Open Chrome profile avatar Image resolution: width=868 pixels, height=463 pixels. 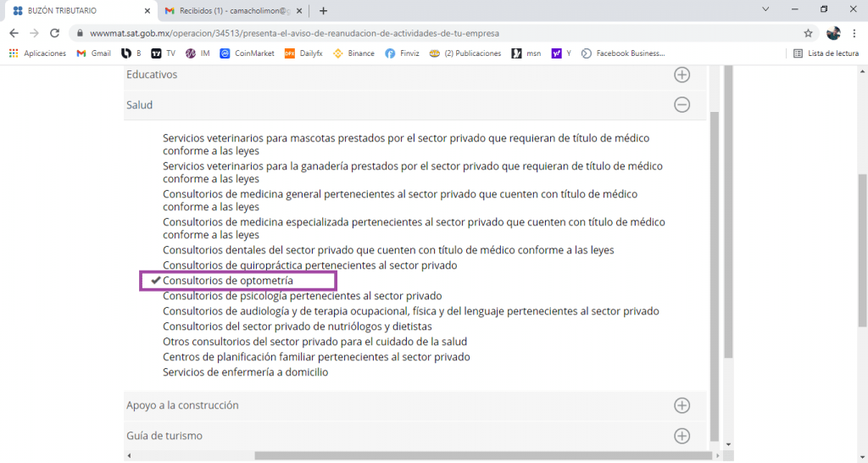point(833,33)
